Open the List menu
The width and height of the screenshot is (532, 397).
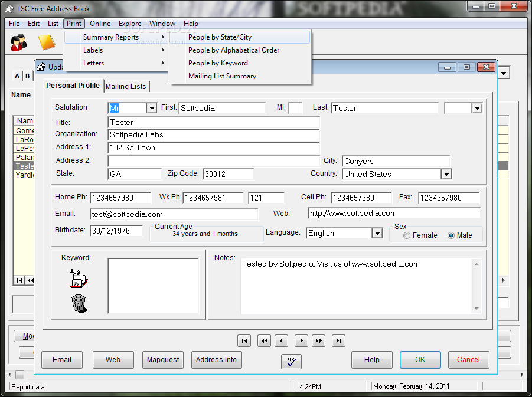click(53, 24)
